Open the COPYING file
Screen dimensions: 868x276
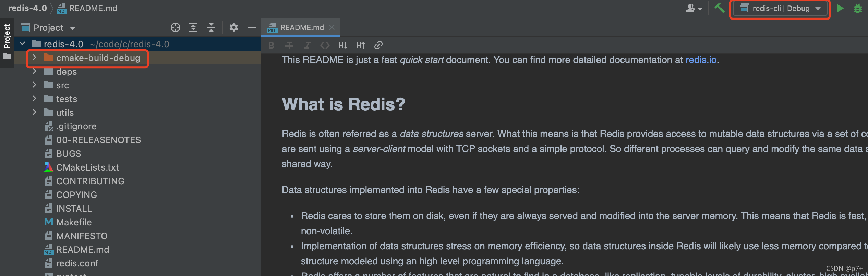76,195
